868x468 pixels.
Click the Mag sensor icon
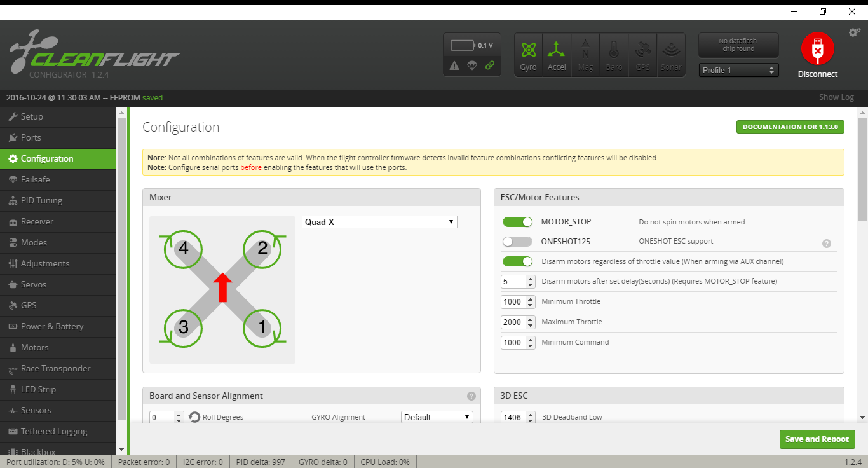[585, 55]
